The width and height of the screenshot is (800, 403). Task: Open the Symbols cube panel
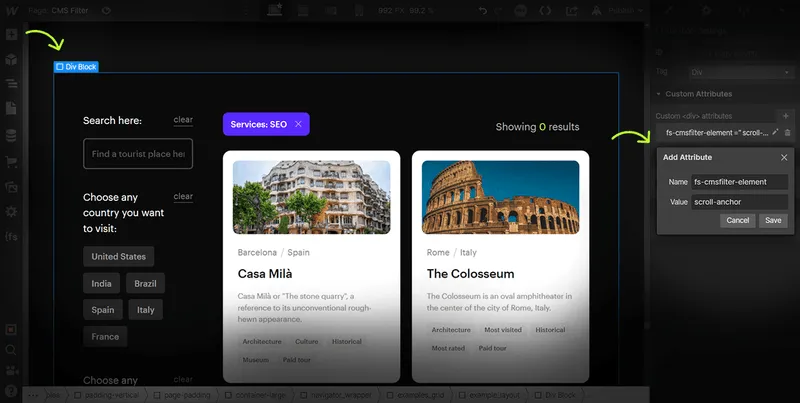click(11, 60)
